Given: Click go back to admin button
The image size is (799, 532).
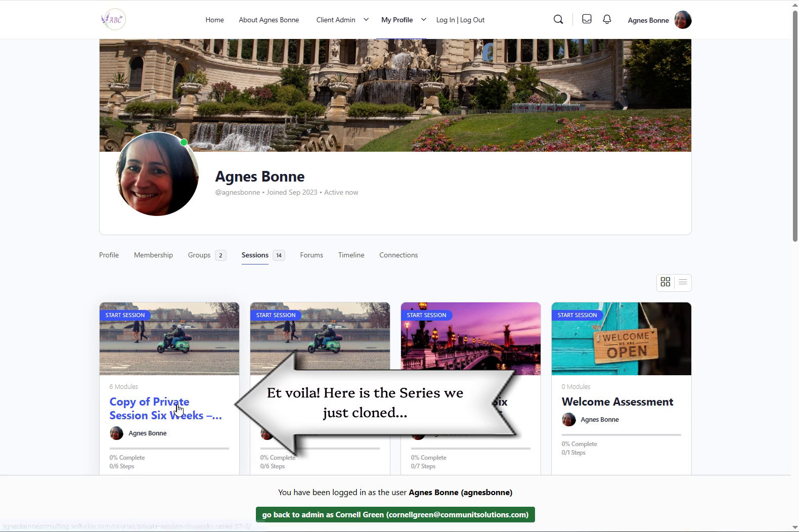Looking at the screenshot, I should pyautogui.click(x=395, y=514).
